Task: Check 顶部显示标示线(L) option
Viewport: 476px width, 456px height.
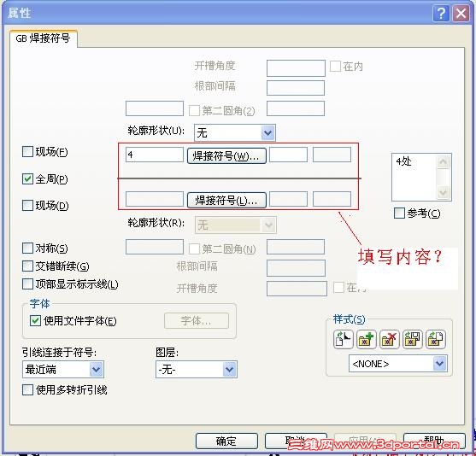Action: pyautogui.click(x=27, y=284)
